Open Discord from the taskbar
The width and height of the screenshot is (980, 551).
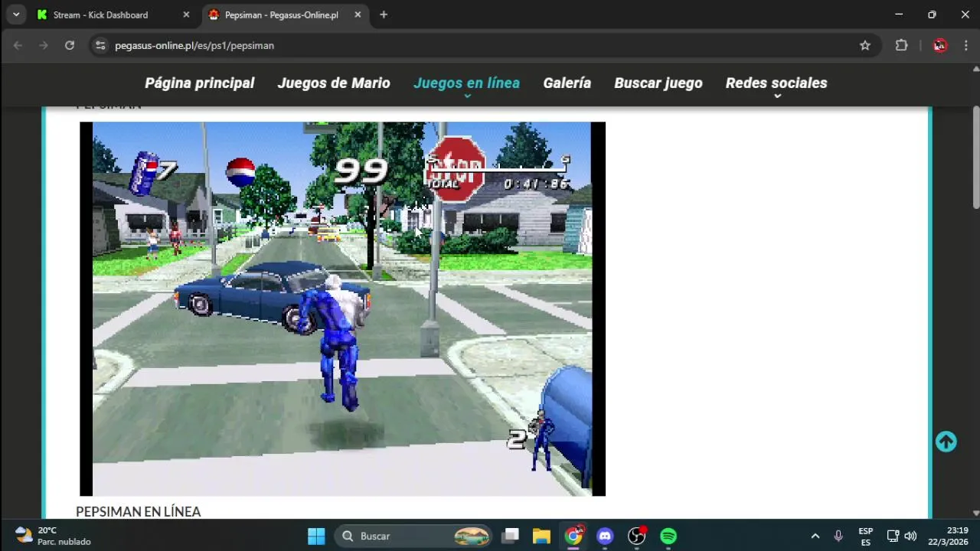605,536
